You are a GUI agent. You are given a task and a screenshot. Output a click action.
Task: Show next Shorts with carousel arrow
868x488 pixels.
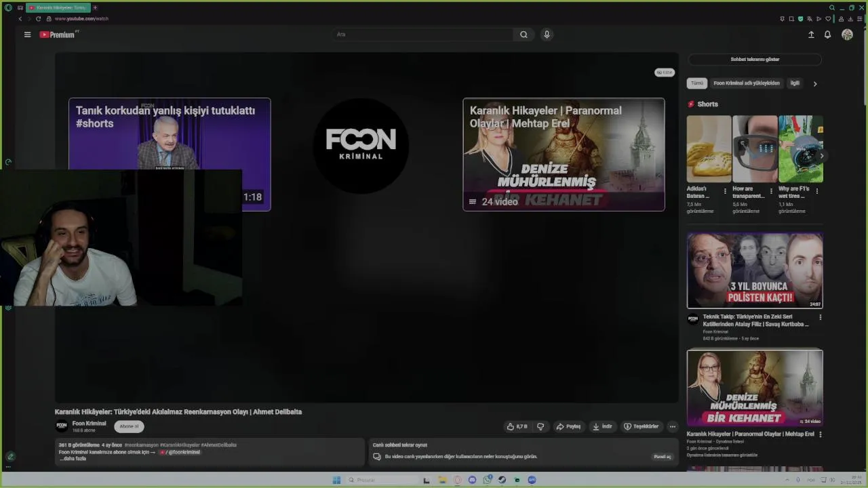821,156
